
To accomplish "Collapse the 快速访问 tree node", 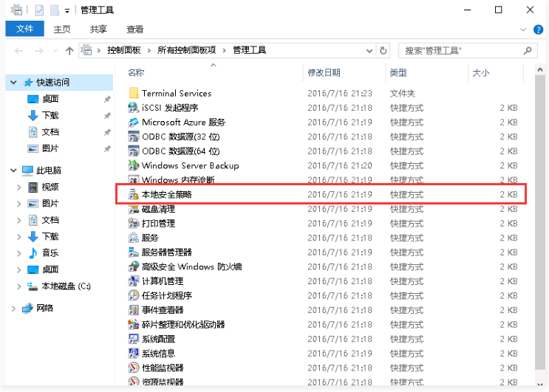I will (x=13, y=83).
